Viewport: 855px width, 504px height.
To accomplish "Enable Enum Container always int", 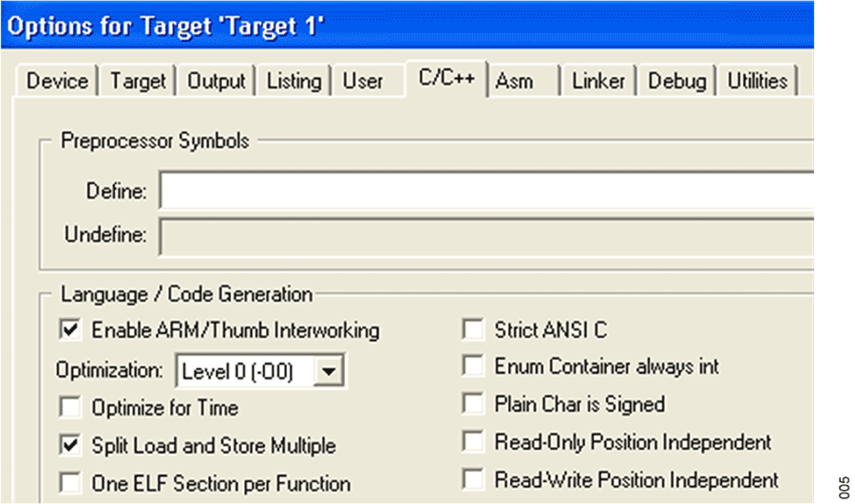I will [472, 366].
